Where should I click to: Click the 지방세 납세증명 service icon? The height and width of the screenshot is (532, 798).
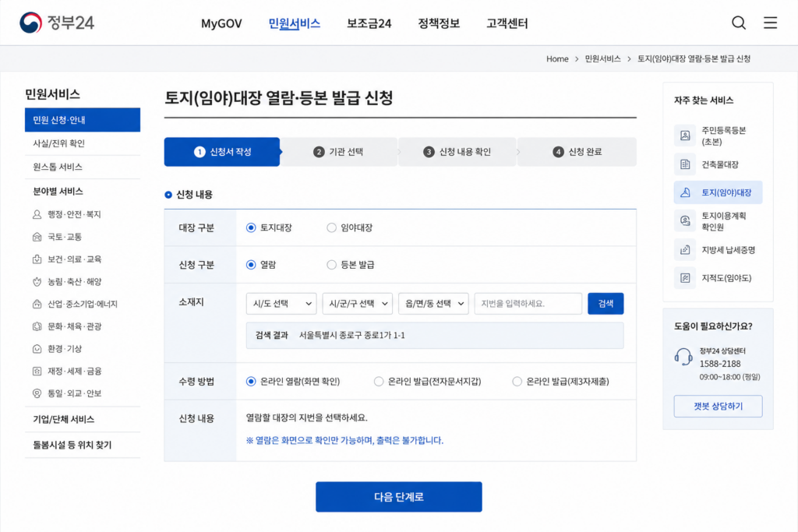(685, 250)
